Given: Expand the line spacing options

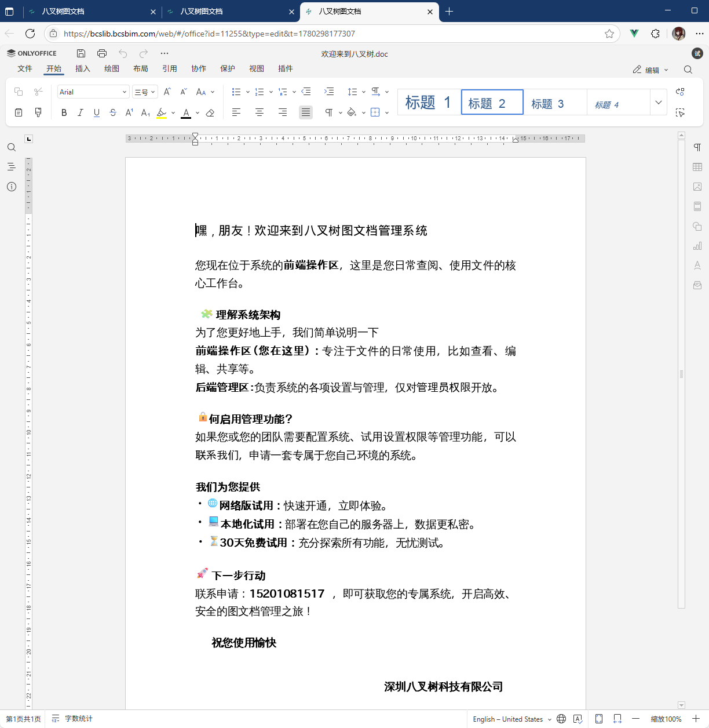Looking at the screenshot, I should tap(364, 92).
